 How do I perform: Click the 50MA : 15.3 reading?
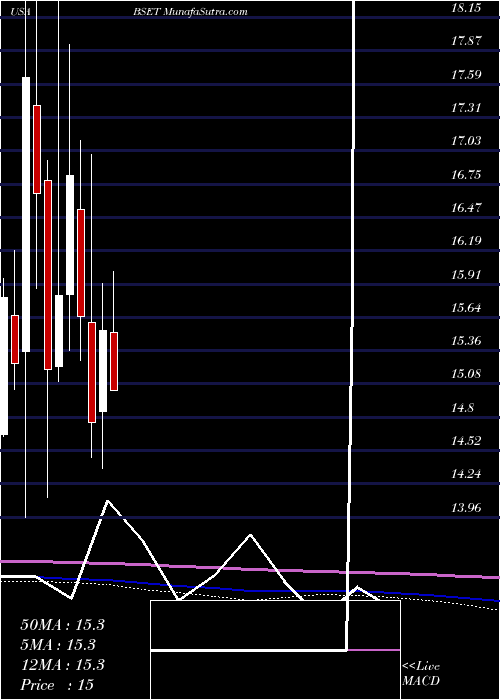(62, 625)
